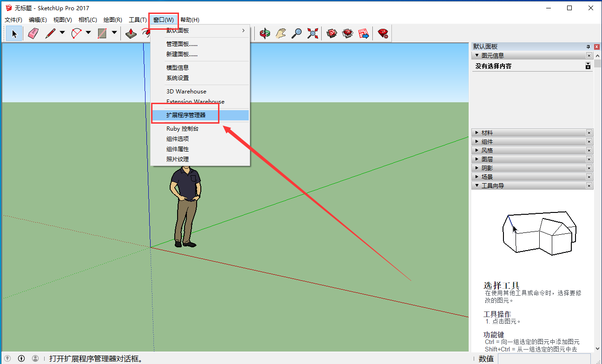Image resolution: width=602 pixels, height=364 pixels.
Task: Toggle details button in 图元信息 panel
Action: point(588,66)
